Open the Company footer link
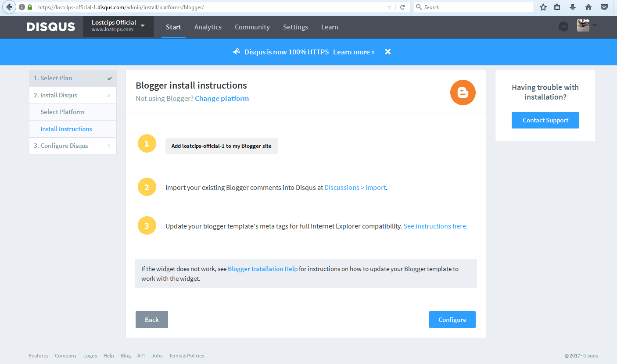The width and height of the screenshot is (617, 364). point(66,356)
